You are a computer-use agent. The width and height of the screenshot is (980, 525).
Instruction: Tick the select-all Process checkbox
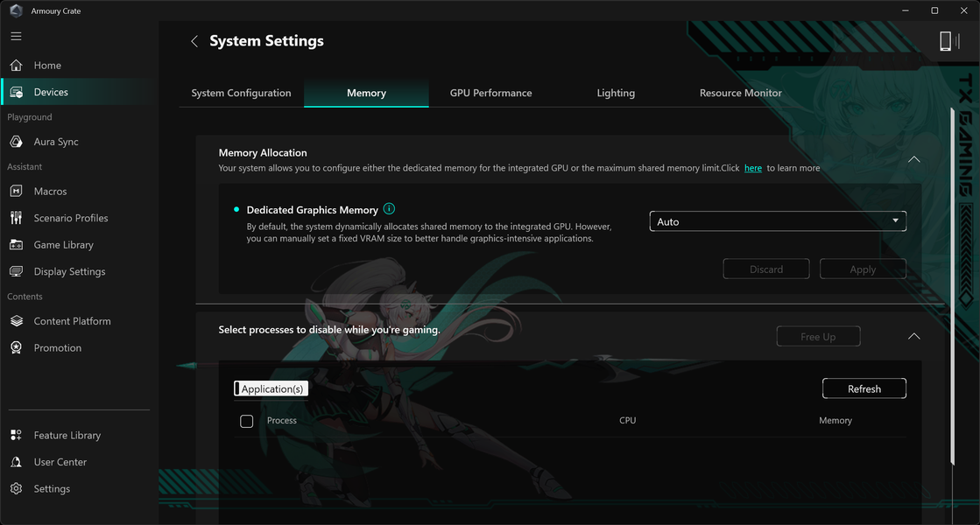247,422
